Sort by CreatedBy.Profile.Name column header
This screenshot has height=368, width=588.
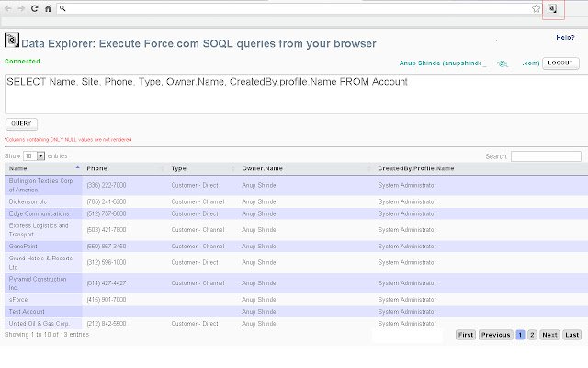(481, 168)
